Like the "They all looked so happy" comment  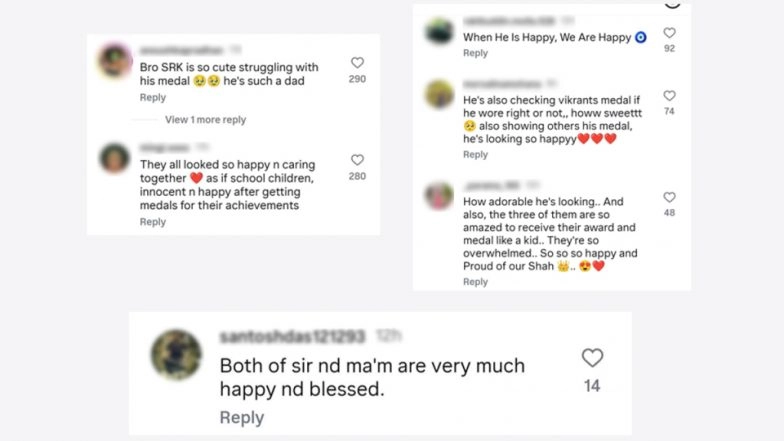pos(357,160)
